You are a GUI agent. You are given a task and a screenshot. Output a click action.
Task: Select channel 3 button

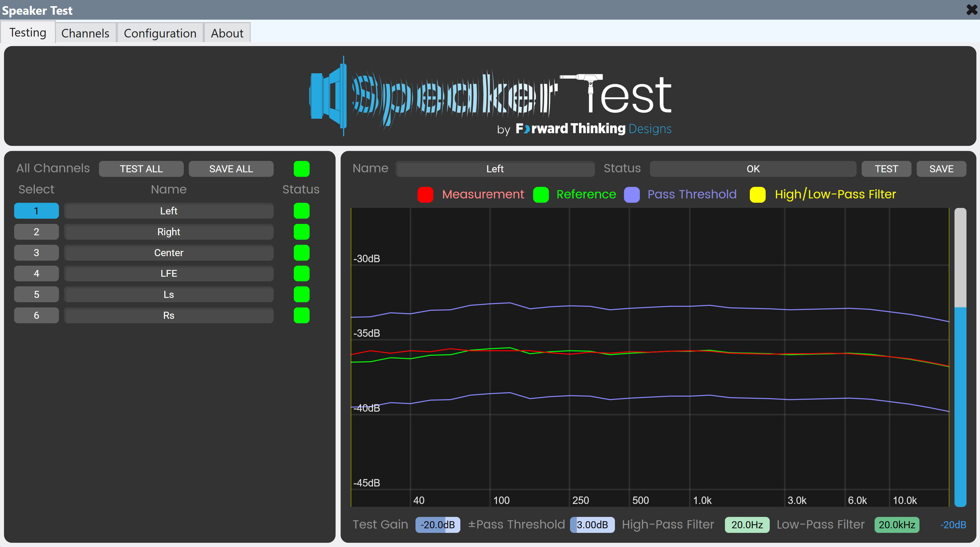tap(37, 253)
